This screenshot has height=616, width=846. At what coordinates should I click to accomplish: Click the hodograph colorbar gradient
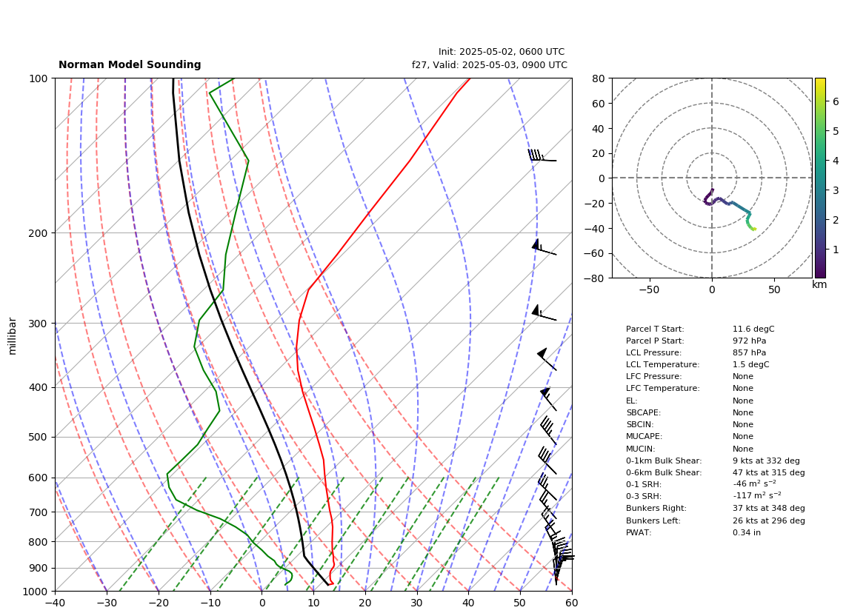820,178
